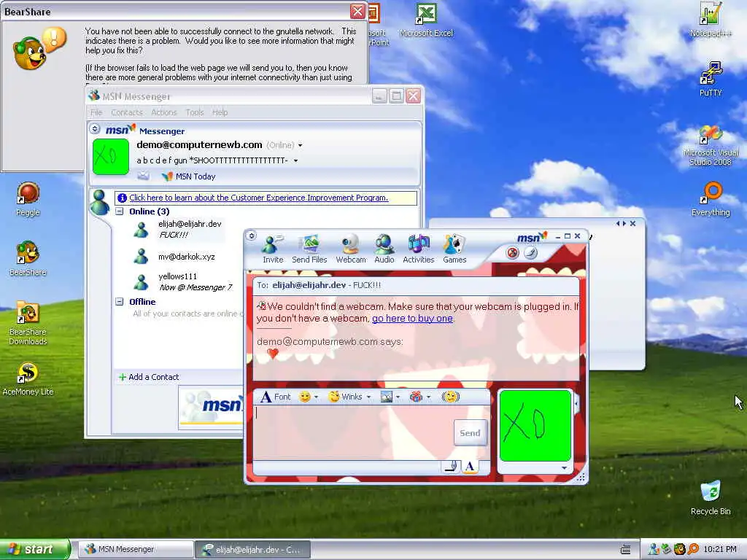
Task: Open the Font settings button
Action: pyautogui.click(x=275, y=397)
